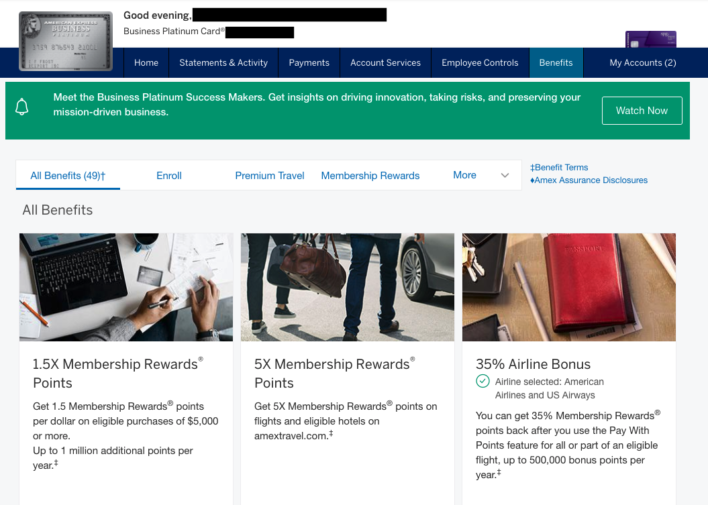Click 'amextravel.com' text in 5X card
This screenshot has width=708, height=505.
[291, 436]
